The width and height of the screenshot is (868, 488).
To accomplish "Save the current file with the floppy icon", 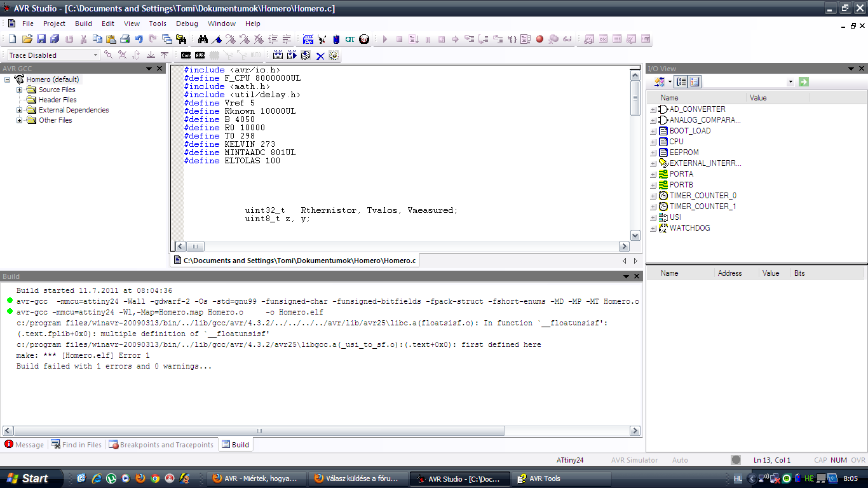I will click(x=41, y=39).
